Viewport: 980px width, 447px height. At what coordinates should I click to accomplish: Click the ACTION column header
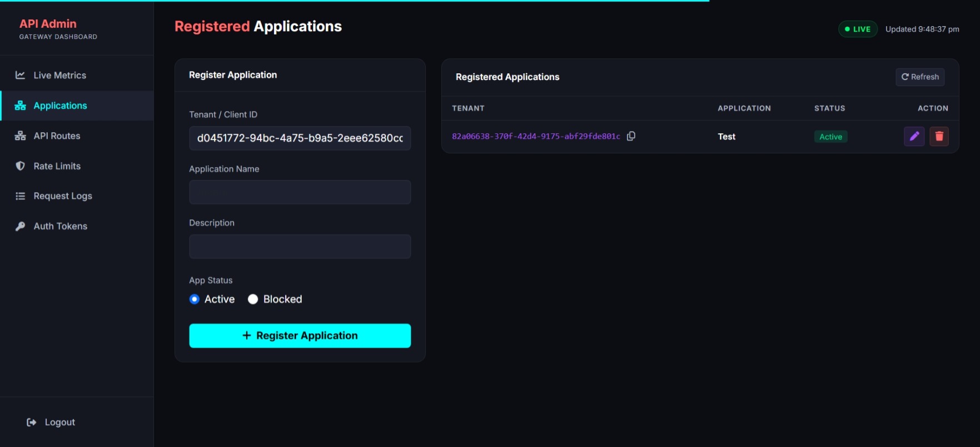pyautogui.click(x=933, y=108)
